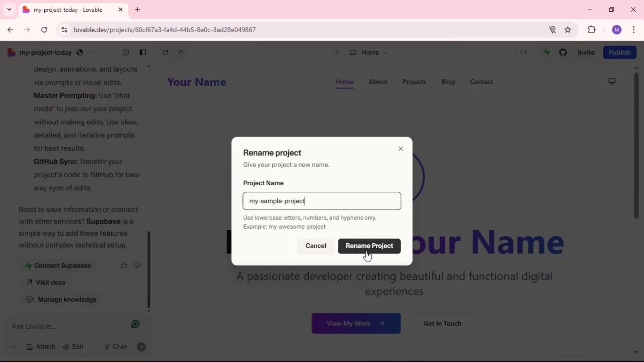Click Your Name logo in preview header

point(197,82)
